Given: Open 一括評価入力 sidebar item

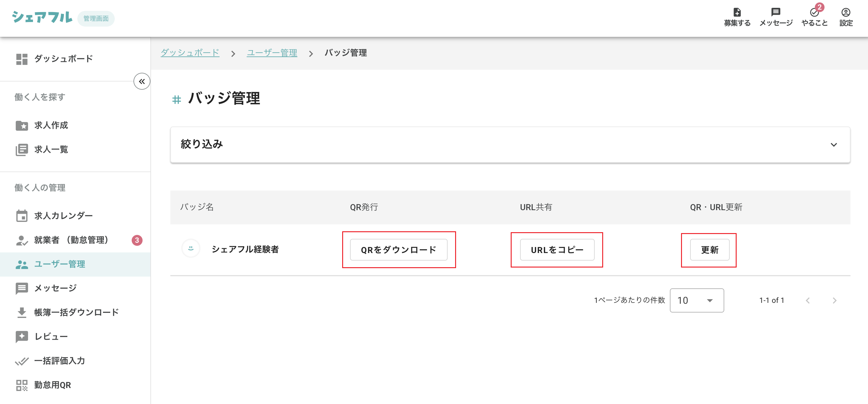Looking at the screenshot, I should click(59, 361).
